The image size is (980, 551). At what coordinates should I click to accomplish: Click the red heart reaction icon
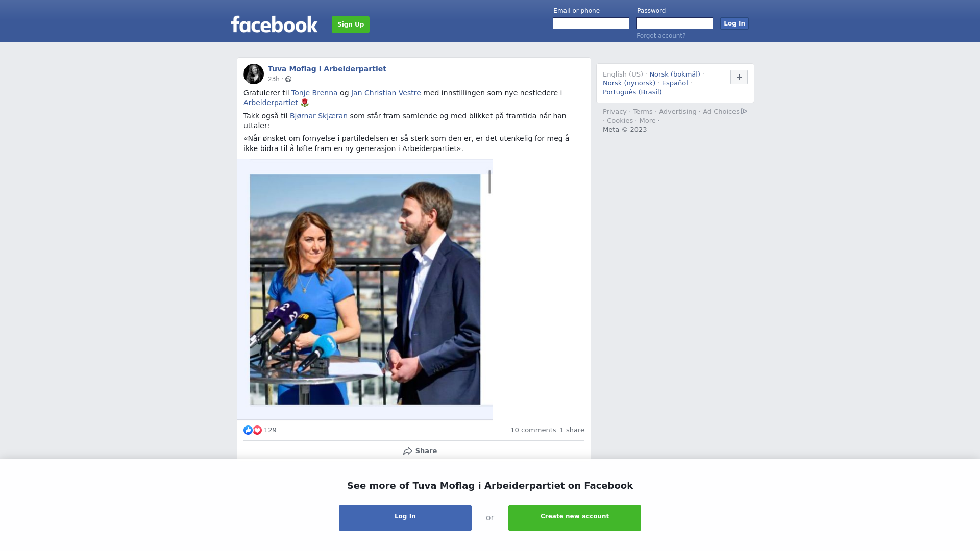[257, 430]
